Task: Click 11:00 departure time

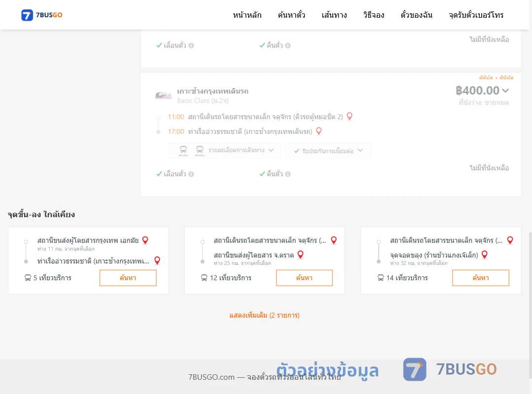Action: [176, 117]
